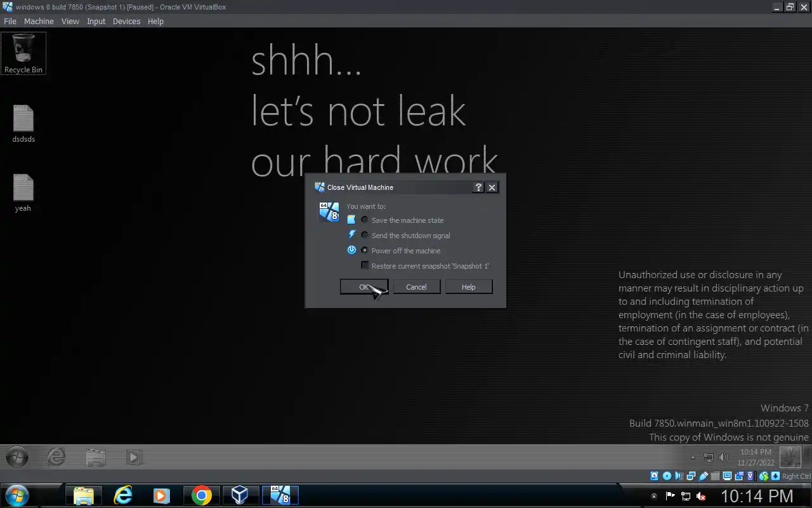The height and width of the screenshot is (508, 812).
Task: Click the guest Windows 8 Start orb
Action: pyautogui.click(x=17, y=457)
